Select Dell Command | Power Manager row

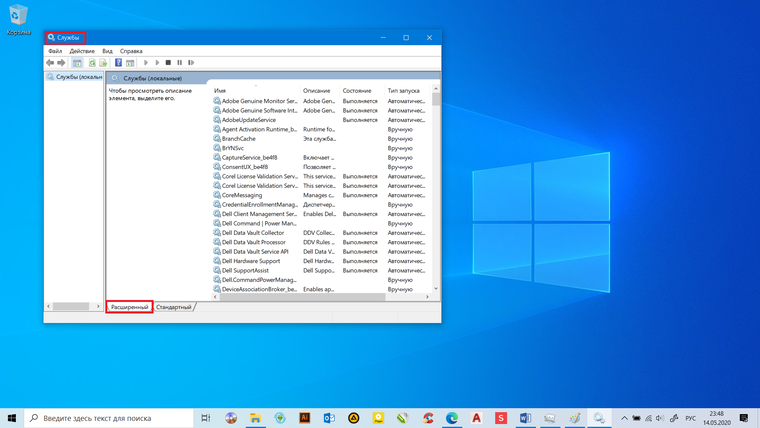pyautogui.click(x=321, y=223)
